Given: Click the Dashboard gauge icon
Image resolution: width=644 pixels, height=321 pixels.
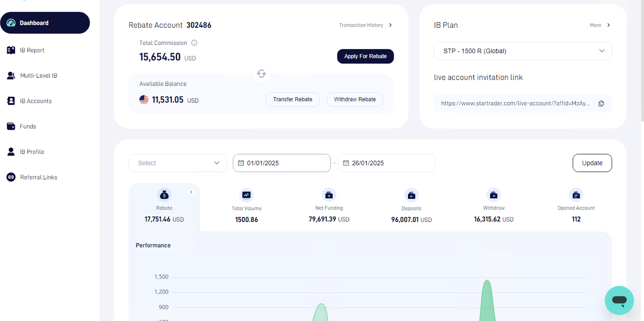Looking at the screenshot, I should (11, 23).
